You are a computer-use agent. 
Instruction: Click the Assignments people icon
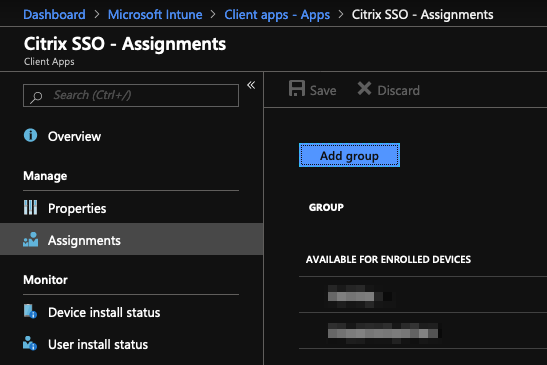pos(30,239)
